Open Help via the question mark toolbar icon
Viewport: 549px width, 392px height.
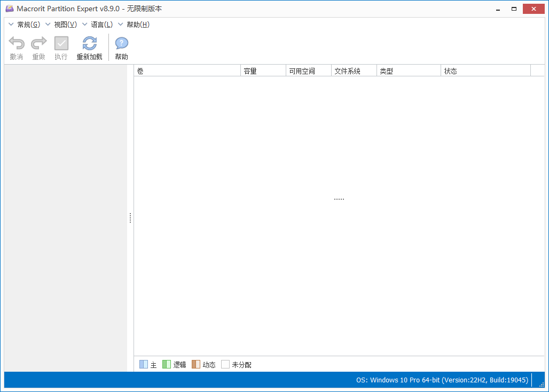pos(121,44)
